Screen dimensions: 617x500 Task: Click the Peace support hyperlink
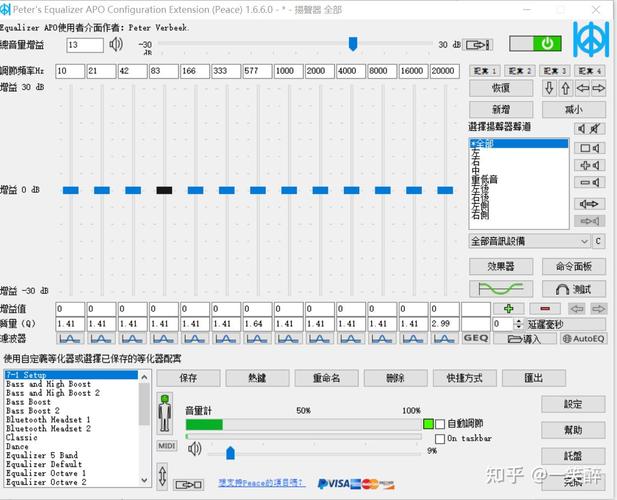pos(260,482)
